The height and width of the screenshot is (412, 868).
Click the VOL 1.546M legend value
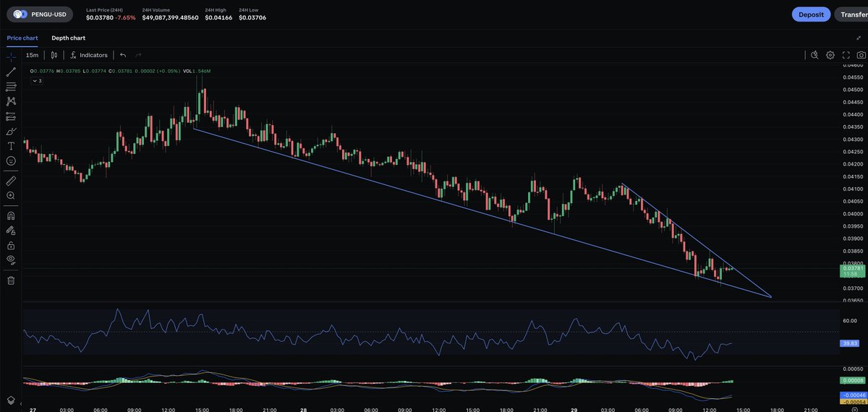click(x=197, y=71)
